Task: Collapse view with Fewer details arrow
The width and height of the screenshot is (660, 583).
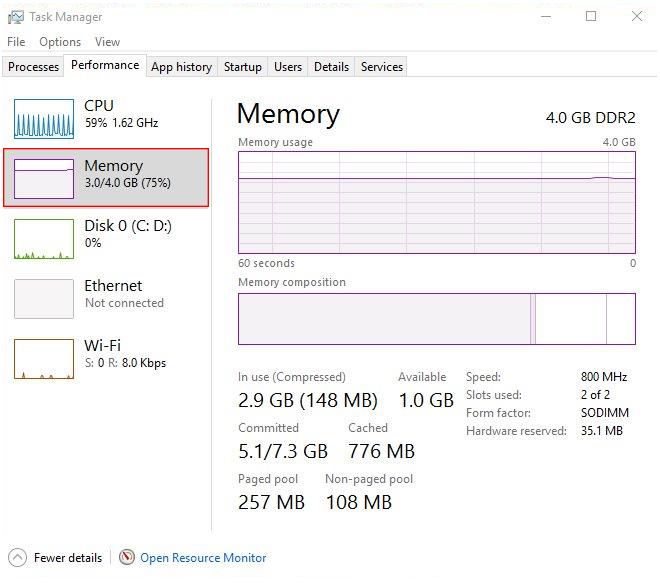Action: click(17, 558)
